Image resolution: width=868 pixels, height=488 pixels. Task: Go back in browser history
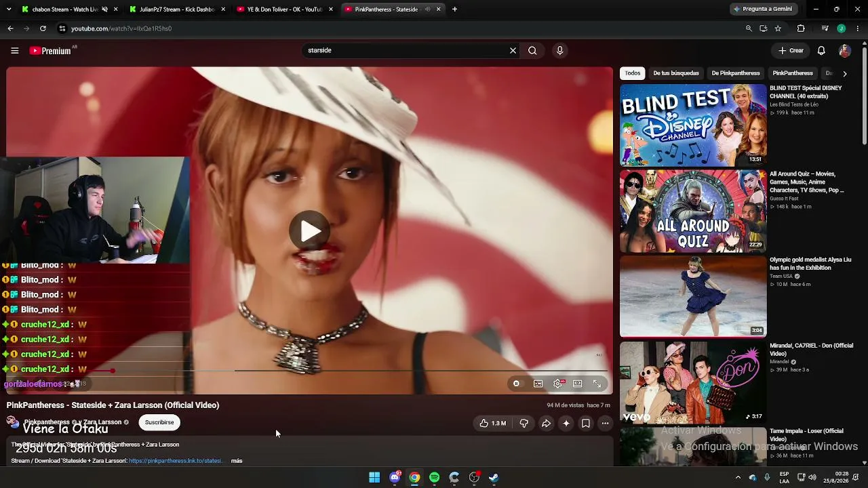pyautogui.click(x=10, y=28)
